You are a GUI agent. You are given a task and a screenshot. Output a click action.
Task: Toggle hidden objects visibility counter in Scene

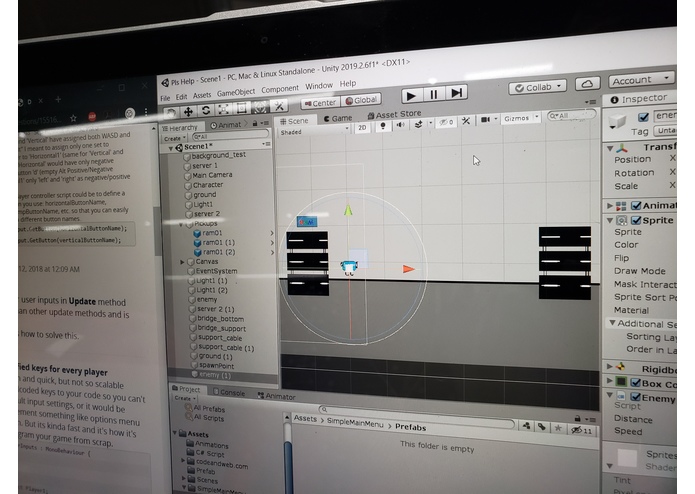pyautogui.click(x=446, y=122)
